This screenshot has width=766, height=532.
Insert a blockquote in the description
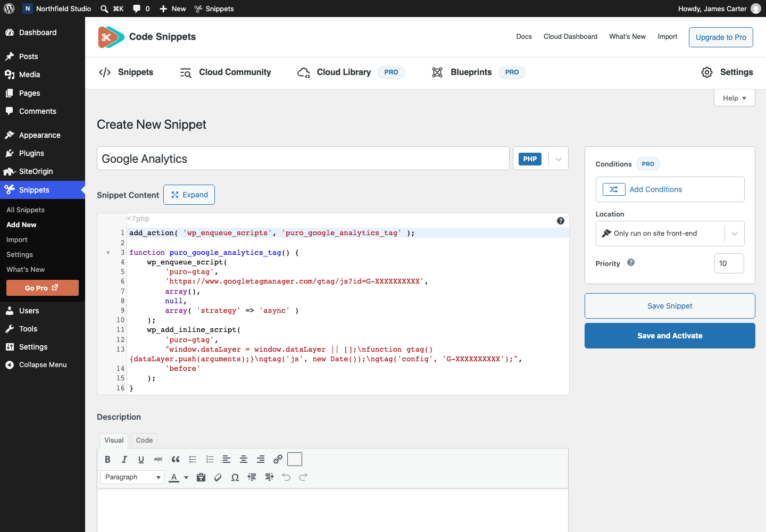(176, 459)
